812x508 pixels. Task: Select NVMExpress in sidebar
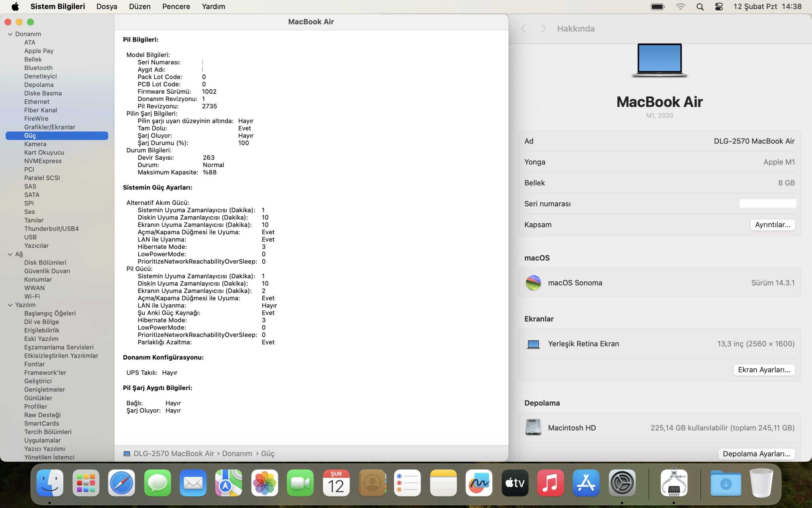43,161
